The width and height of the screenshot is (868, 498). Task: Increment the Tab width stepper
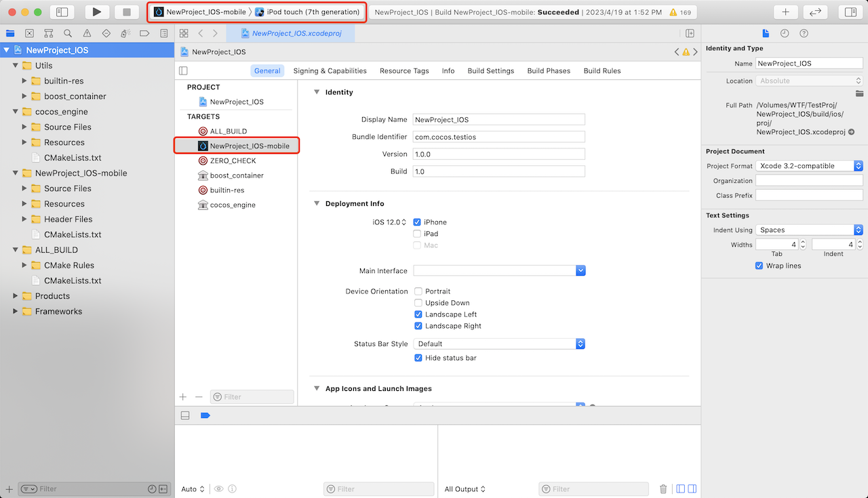click(x=803, y=242)
